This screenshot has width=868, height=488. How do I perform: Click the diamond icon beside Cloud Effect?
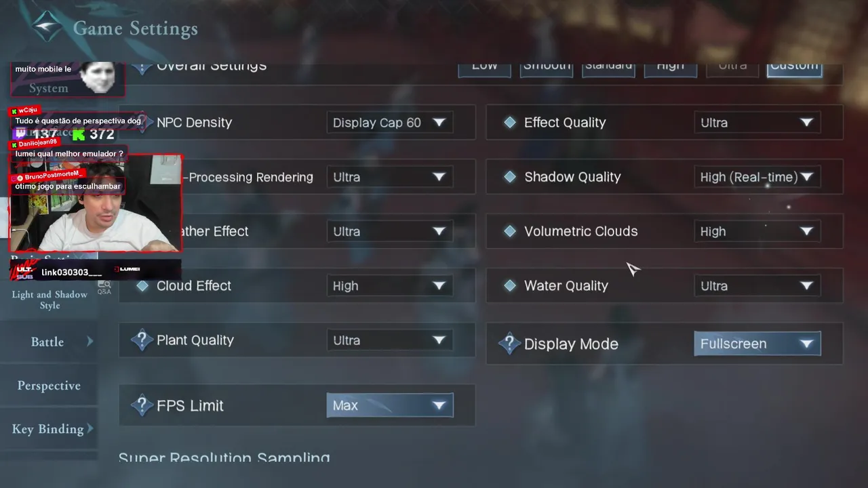pos(142,286)
